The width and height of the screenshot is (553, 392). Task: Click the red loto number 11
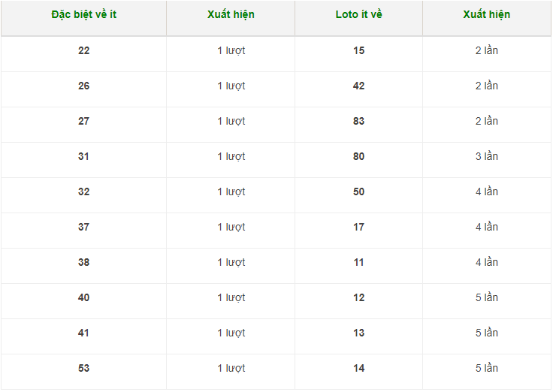358,262
